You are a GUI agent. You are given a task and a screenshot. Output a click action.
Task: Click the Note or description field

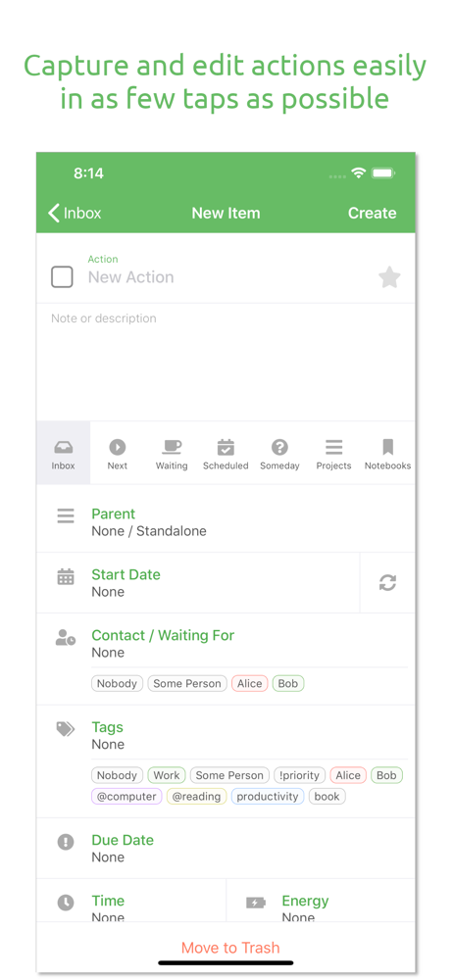pos(226,362)
